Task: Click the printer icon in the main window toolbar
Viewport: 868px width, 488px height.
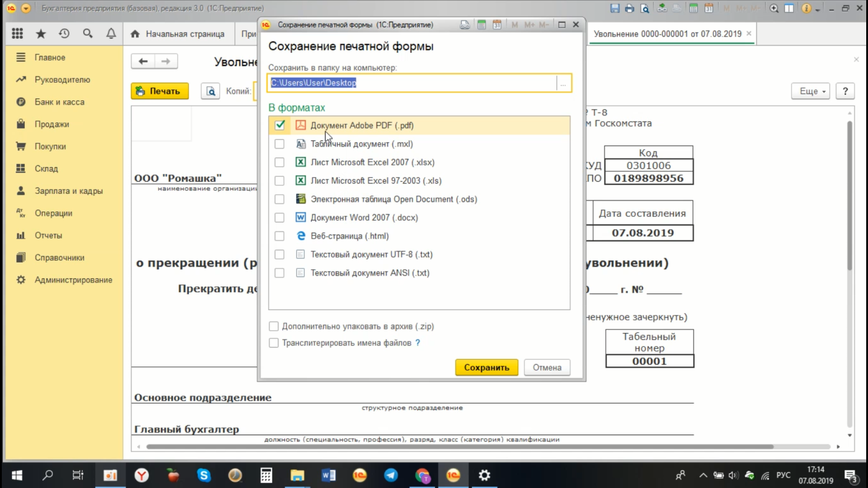Action: (x=629, y=9)
